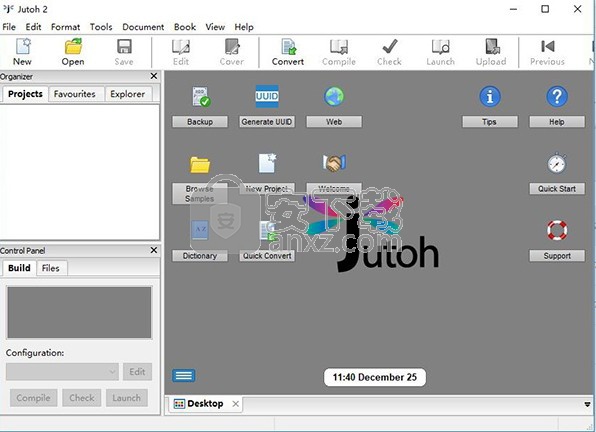Screen dimensions: 596x432
Task: Click the Dictionary button
Action: pos(200,256)
